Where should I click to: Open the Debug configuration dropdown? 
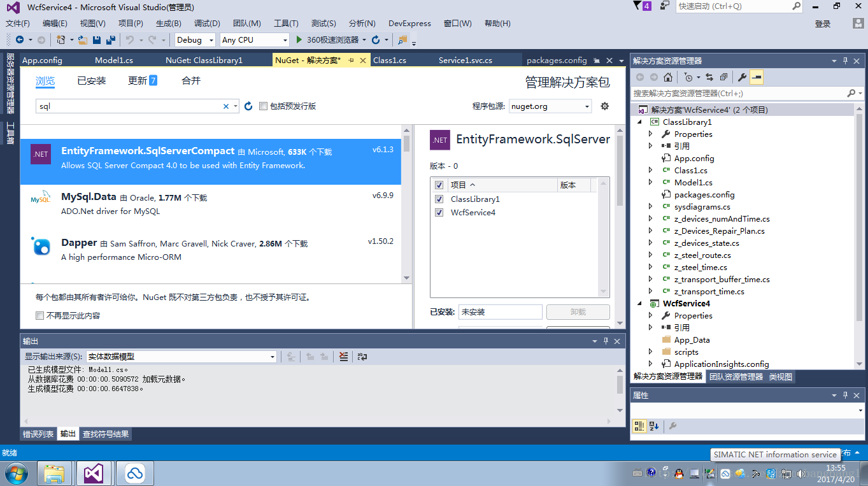tap(196, 39)
